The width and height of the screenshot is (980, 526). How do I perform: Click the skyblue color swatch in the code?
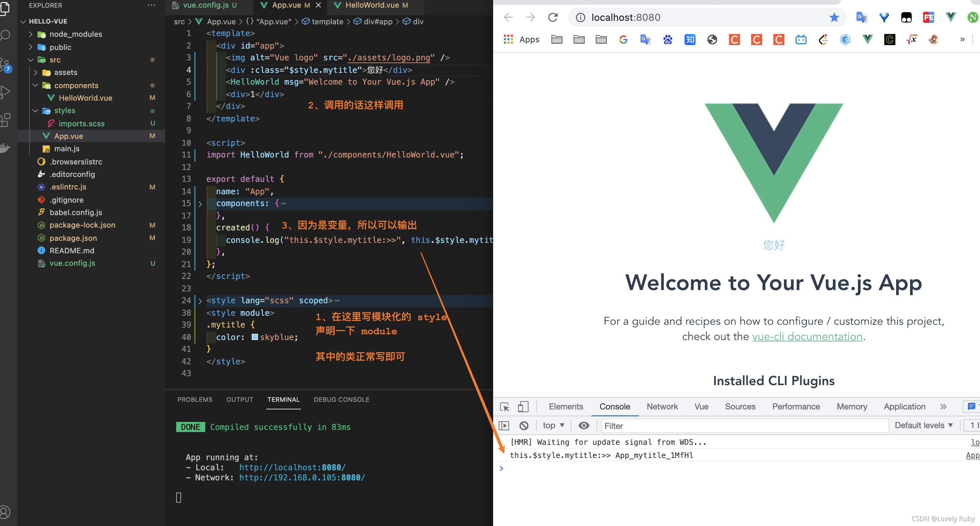click(x=255, y=337)
